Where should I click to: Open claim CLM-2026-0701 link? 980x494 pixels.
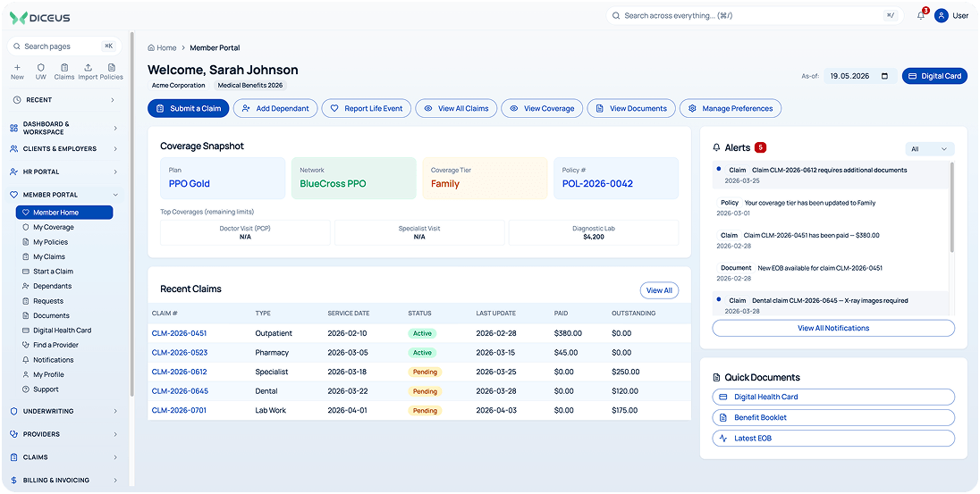tap(180, 410)
